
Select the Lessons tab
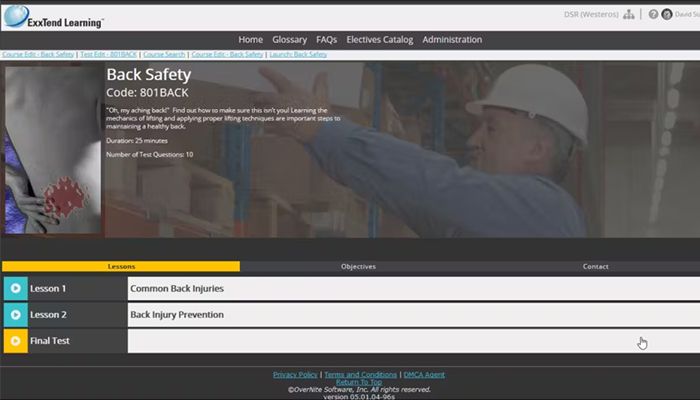point(121,267)
